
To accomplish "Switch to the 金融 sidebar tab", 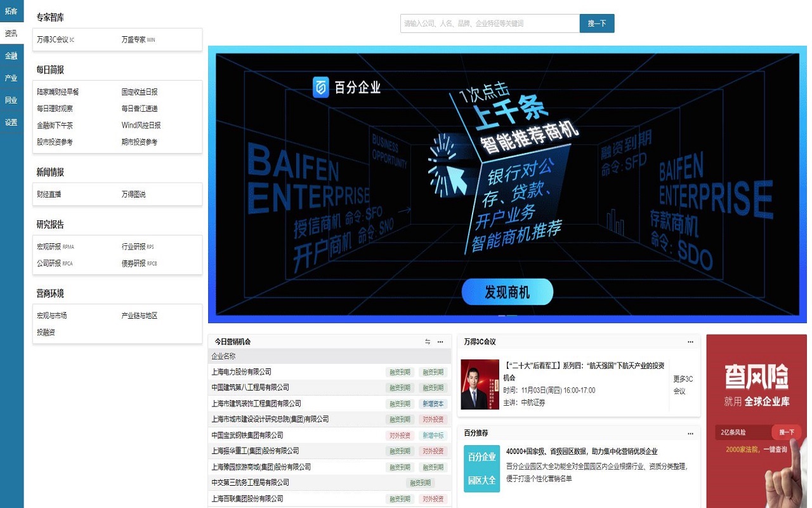I will tap(11, 56).
